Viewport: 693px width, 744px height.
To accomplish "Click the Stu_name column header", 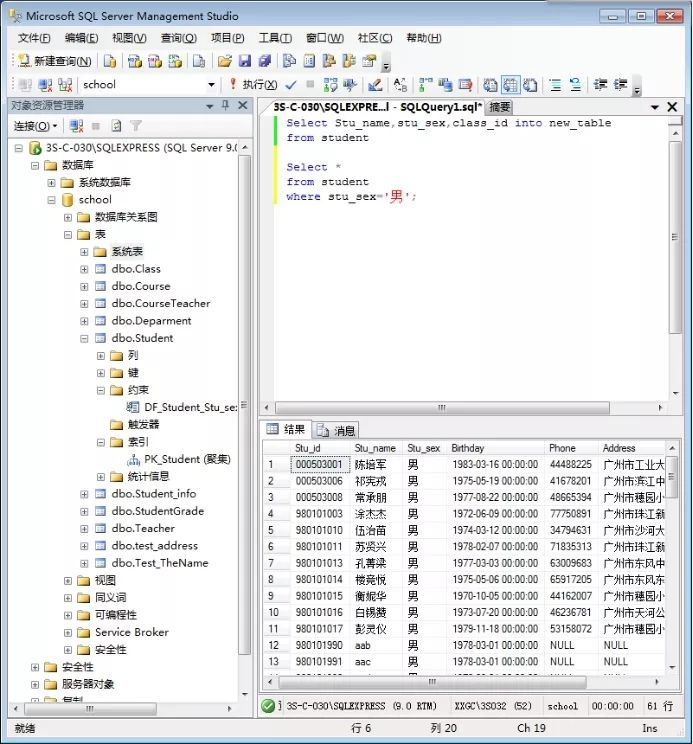I will coord(375,448).
